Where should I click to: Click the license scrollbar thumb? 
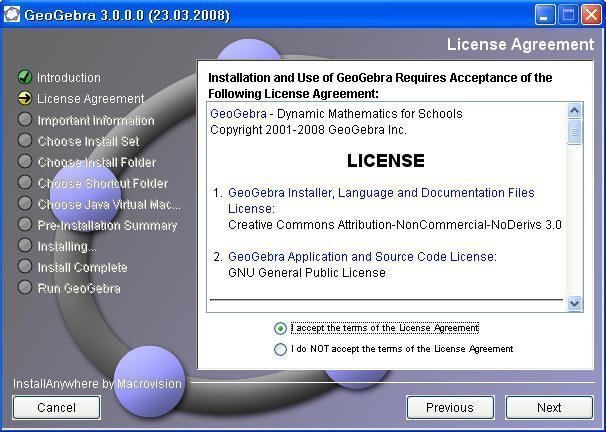pyautogui.click(x=574, y=132)
